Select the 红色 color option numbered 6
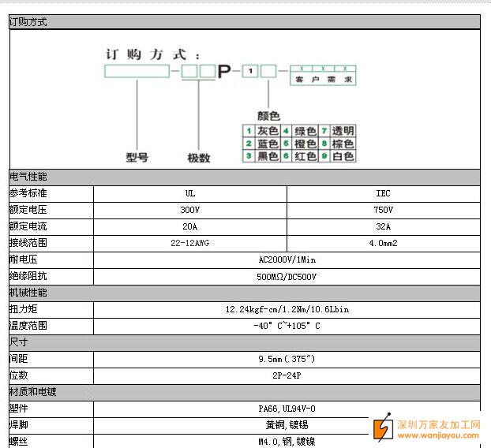The image size is (491, 448). point(298,157)
